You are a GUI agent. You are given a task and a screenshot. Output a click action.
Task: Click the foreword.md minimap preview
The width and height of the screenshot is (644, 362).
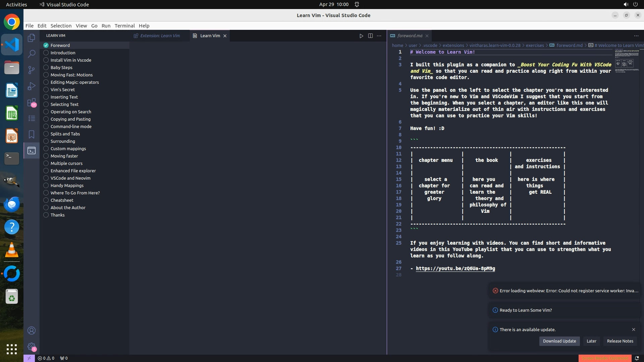pyautogui.click(x=627, y=61)
